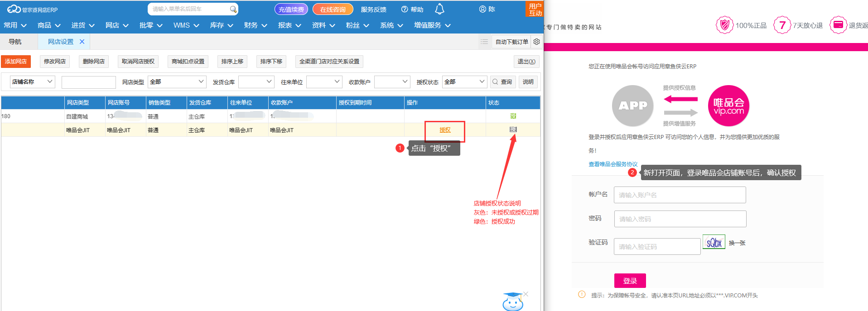The height and width of the screenshot is (311, 868).
Task: Click the 自动下载订单 button
Action: (512, 42)
